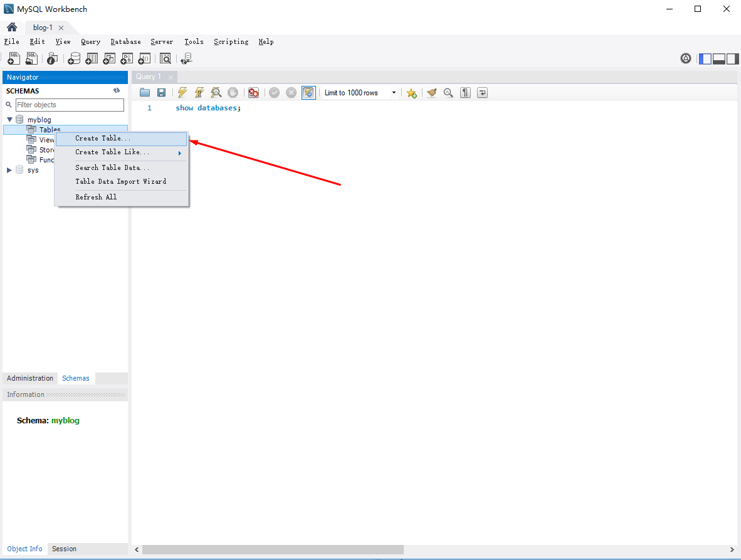Image resolution: width=741 pixels, height=560 pixels.
Task: Click Refresh All in context menu
Action: point(122,197)
